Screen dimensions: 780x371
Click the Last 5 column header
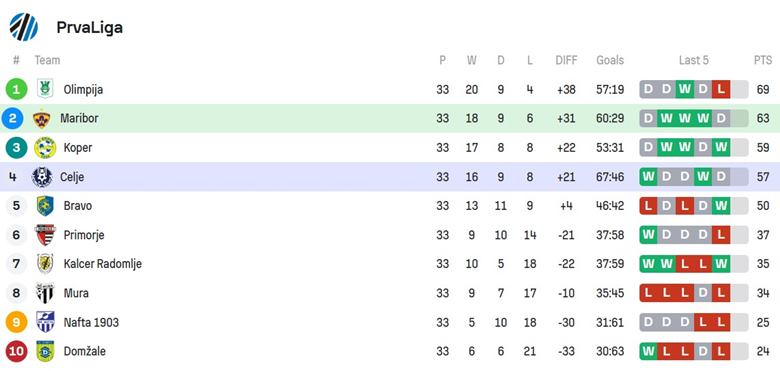pyautogui.click(x=693, y=60)
